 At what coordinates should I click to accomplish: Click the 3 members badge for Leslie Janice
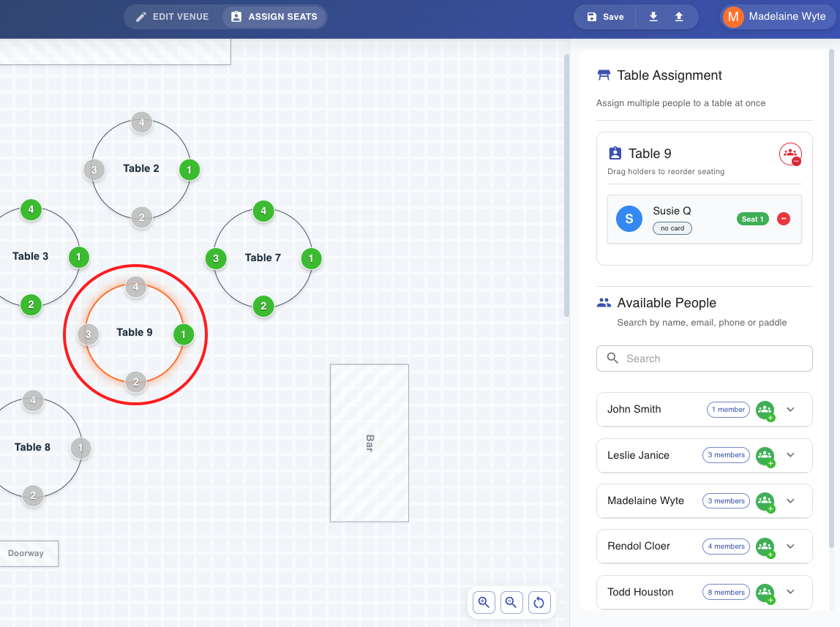726,455
